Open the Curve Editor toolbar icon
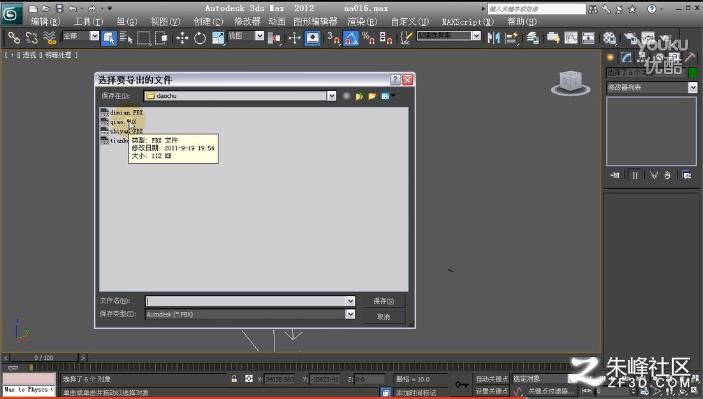This screenshot has width=703, height=399. point(571,38)
